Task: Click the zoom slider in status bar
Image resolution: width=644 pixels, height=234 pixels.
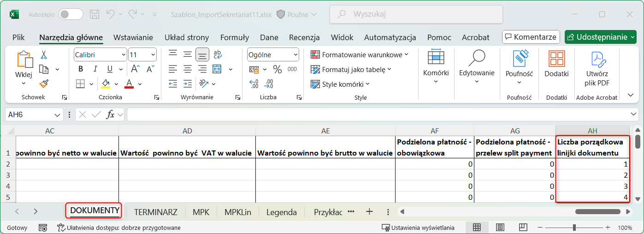Action: click(x=574, y=228)
